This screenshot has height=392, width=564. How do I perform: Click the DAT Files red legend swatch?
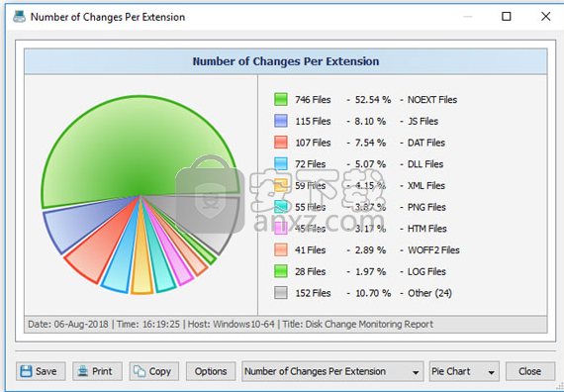281,143
